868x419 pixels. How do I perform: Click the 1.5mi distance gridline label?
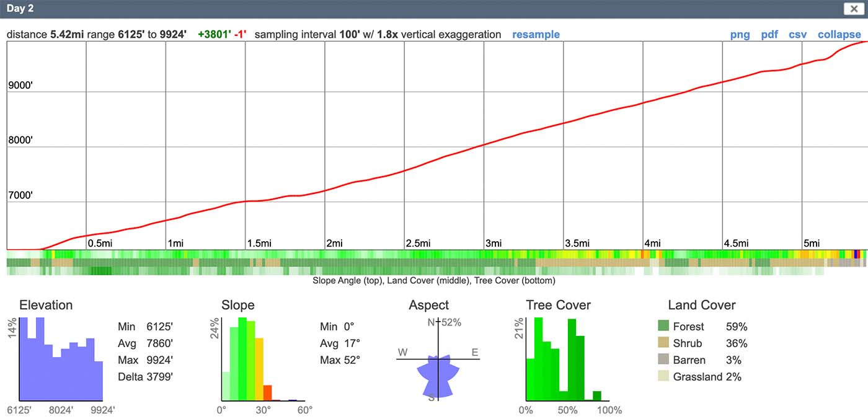pos(260,244)
